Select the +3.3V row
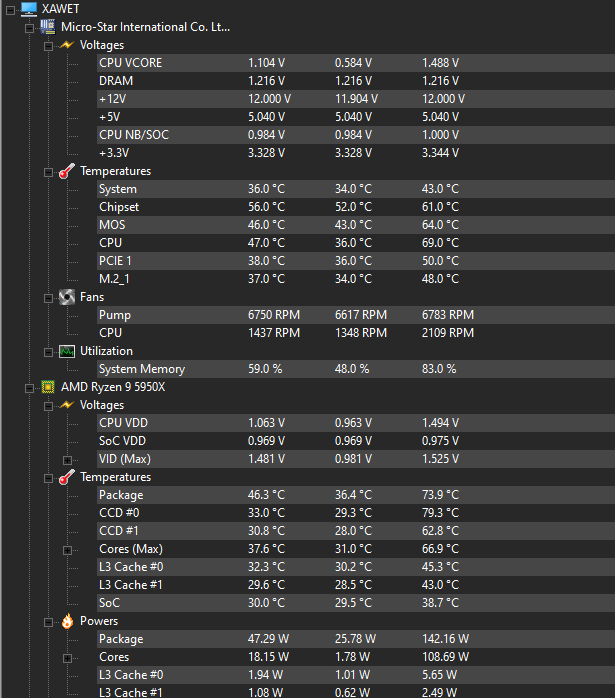The height and width of the screenshot is (698, 615). tap(356, 153)
